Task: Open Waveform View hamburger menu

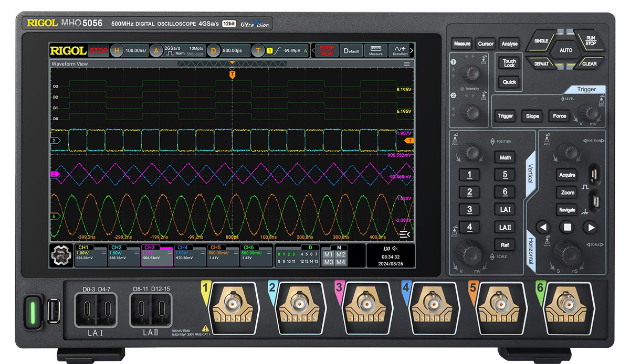Action: tap(407, 64)
